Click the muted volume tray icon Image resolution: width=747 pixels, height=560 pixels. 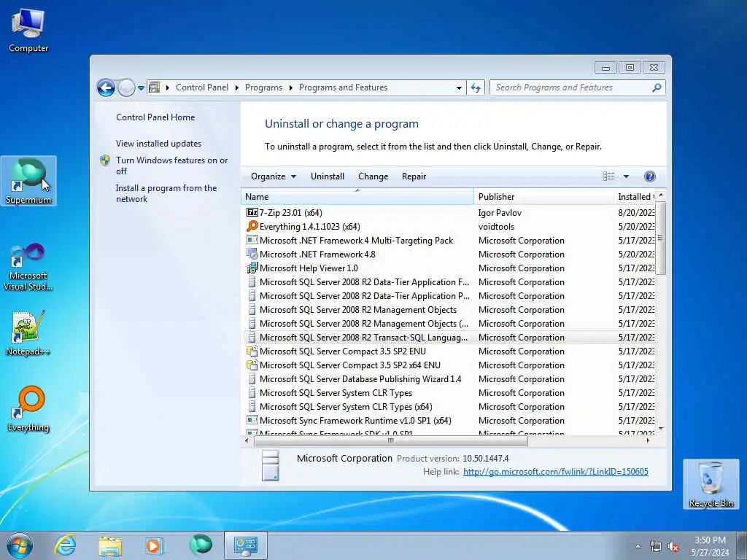tap(673, 547)
